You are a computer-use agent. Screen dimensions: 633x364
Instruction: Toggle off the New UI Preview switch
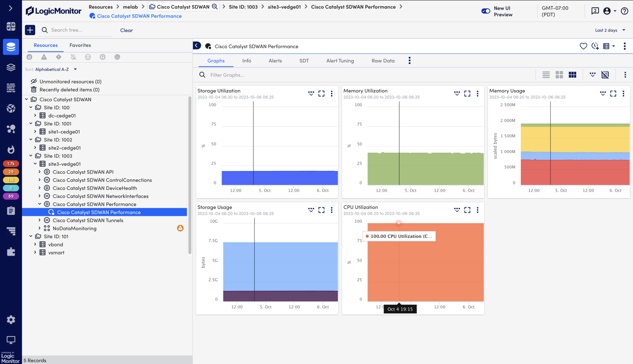[x=485, y=11]
